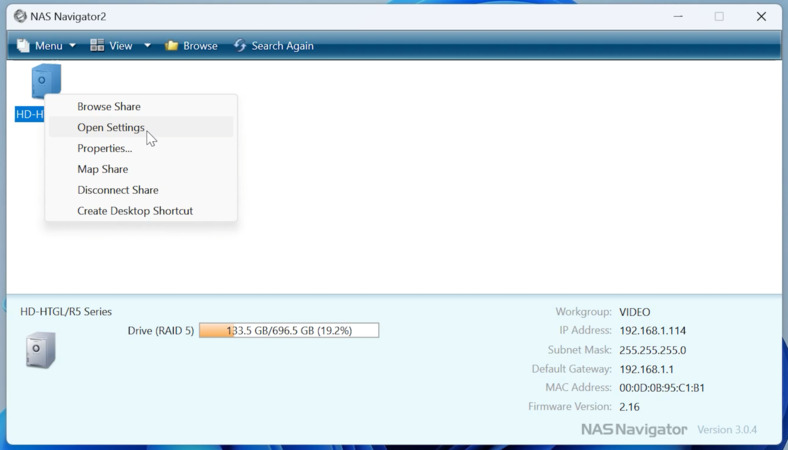
Task: Open Properties... from context menu
Action: pyautogui.click(x=141, y=148)
